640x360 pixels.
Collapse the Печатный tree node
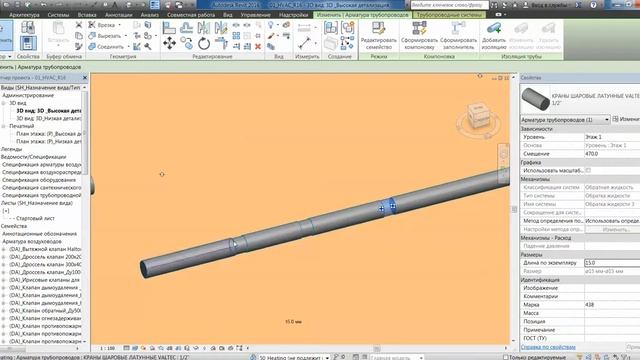click(x=4, y=126)
